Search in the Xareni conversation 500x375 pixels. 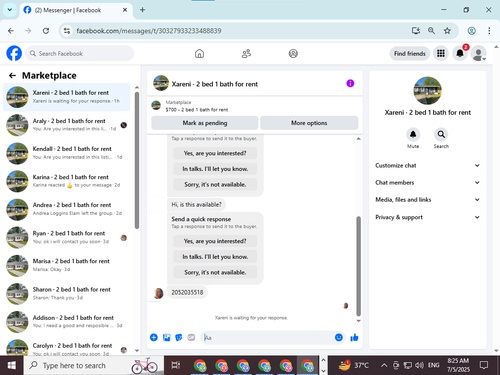point(441,135)
